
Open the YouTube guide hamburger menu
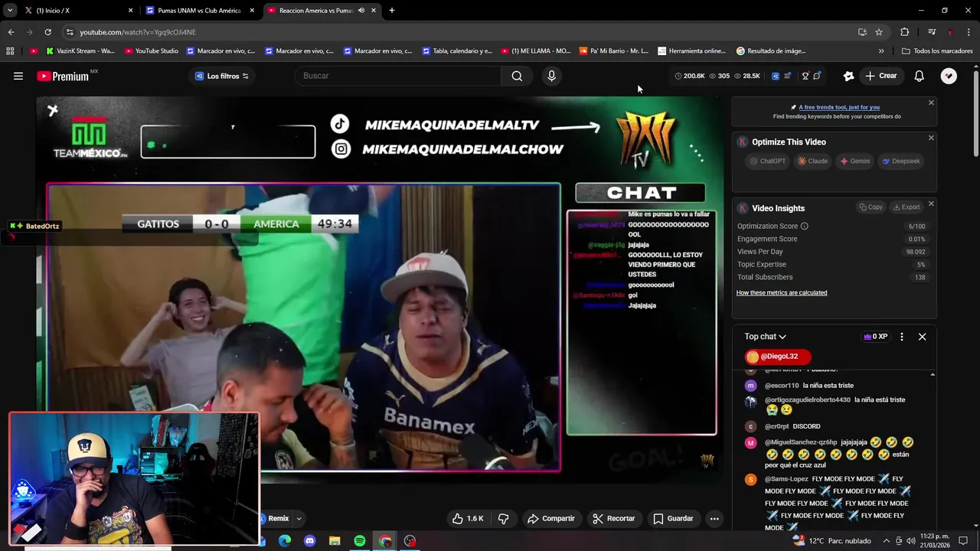pos(18,76)
